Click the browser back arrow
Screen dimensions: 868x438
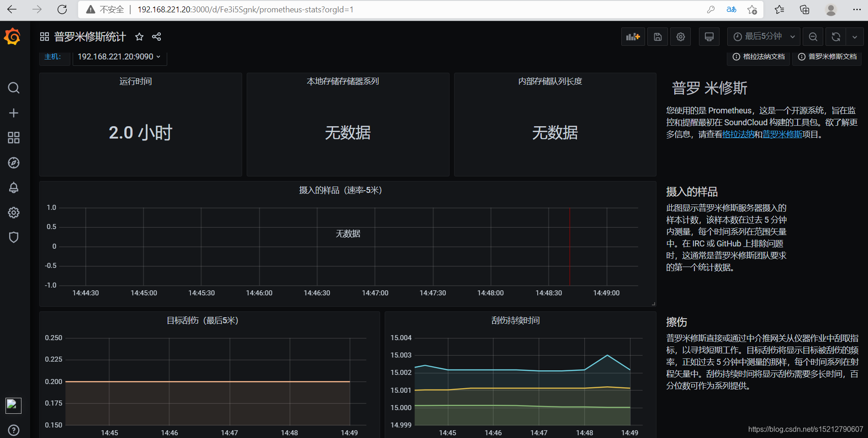12,10
